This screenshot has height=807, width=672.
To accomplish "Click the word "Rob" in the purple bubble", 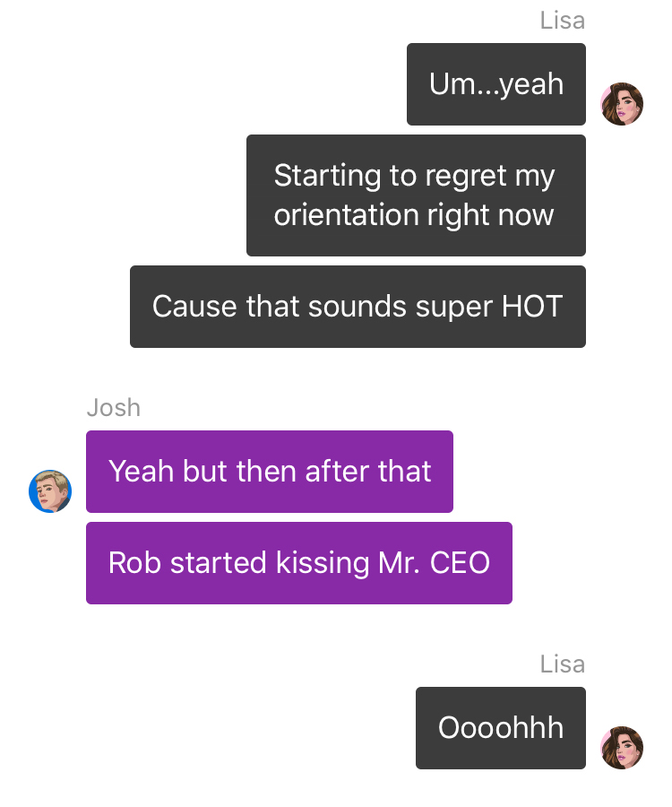I will [134, 562].
